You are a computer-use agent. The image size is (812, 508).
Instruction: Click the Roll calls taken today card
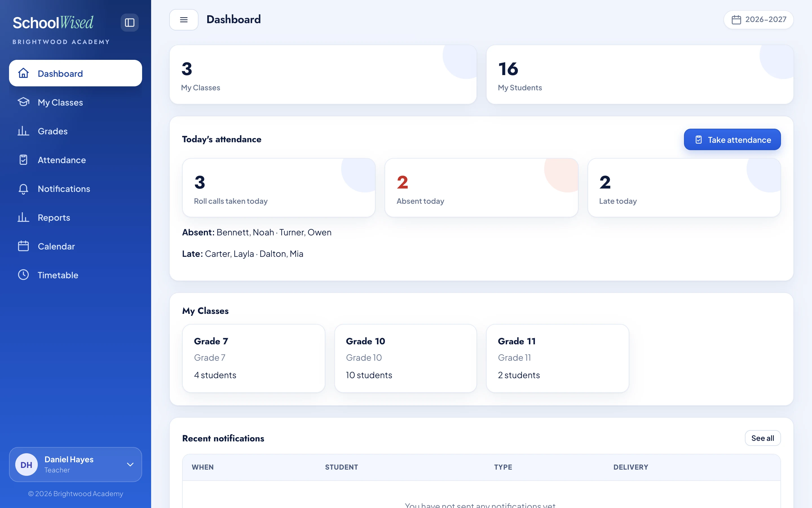pos(279,188)
